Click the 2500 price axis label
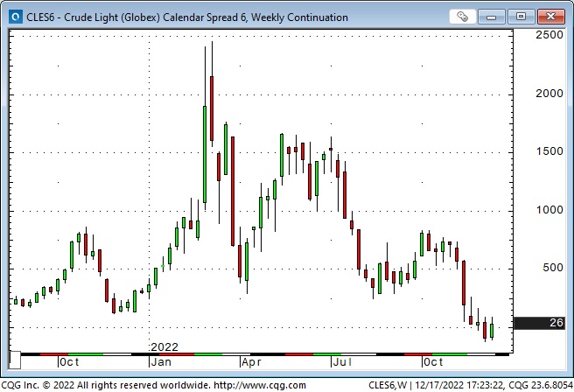Image resolution: width=574 pixels, height=392 pixels. [x=549, y=35]
